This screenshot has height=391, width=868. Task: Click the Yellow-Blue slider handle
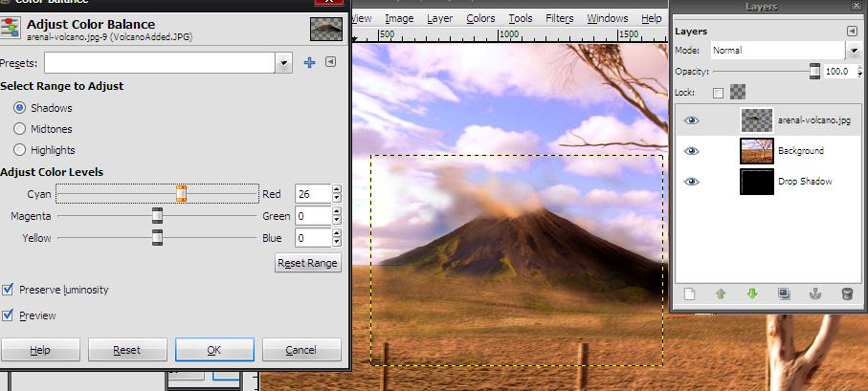157,238
